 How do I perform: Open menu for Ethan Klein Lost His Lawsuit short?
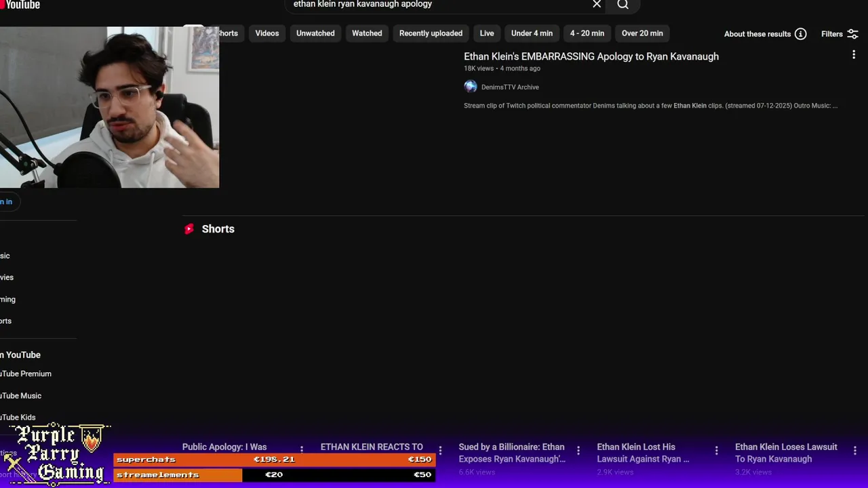click(717, 450)
